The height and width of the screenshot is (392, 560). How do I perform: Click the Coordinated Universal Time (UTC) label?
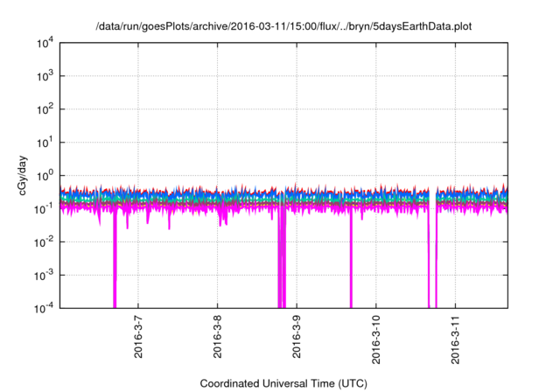(x=283, y=383)
